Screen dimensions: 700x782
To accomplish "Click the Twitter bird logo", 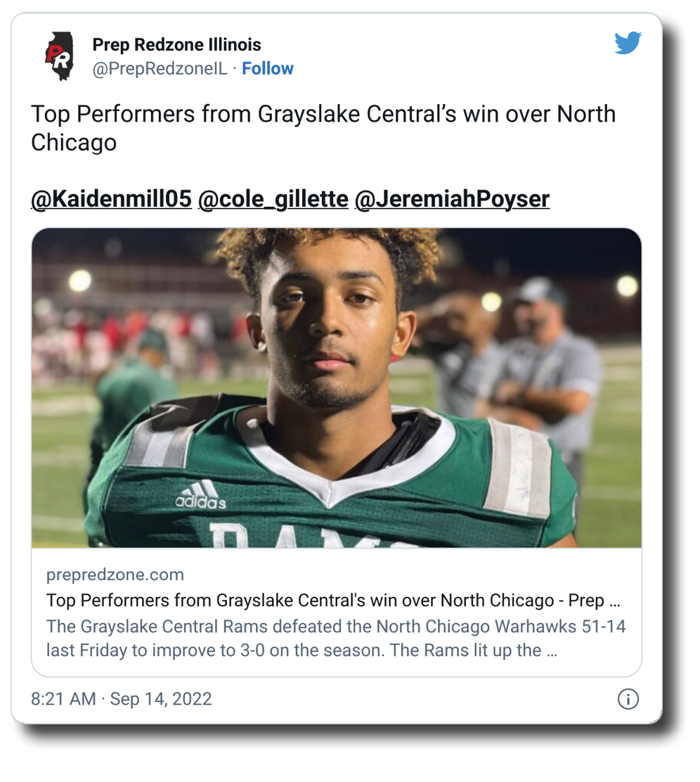I will point(628,44).
